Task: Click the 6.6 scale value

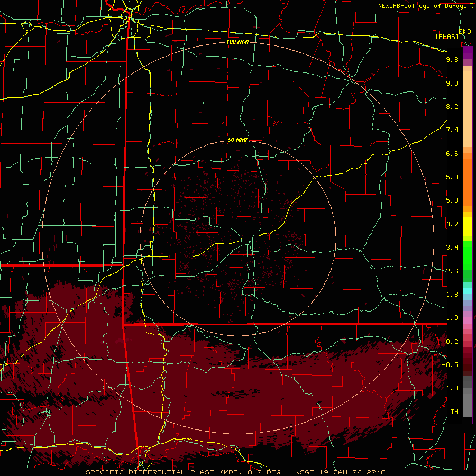Action: point(452,153)
